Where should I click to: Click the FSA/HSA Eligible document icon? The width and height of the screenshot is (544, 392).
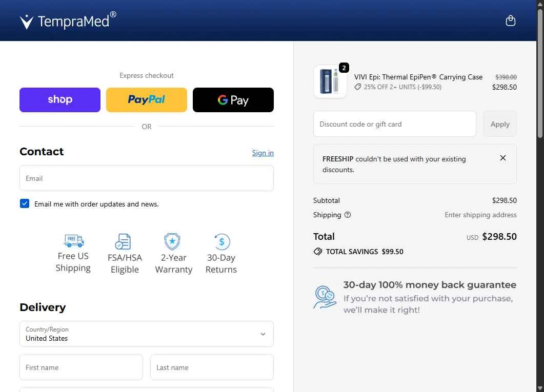[123, 241]
